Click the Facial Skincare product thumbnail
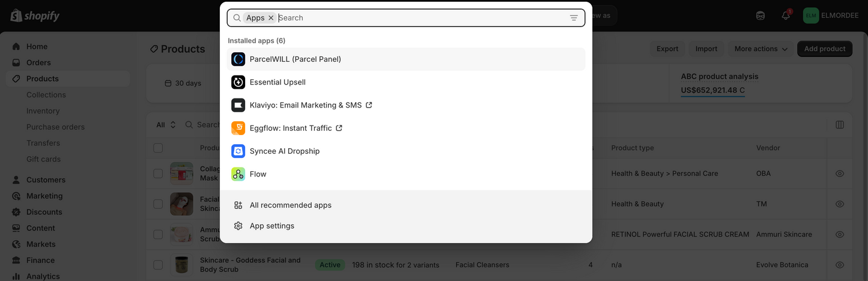The image size is (868, 281). click(x=181, y=204)
